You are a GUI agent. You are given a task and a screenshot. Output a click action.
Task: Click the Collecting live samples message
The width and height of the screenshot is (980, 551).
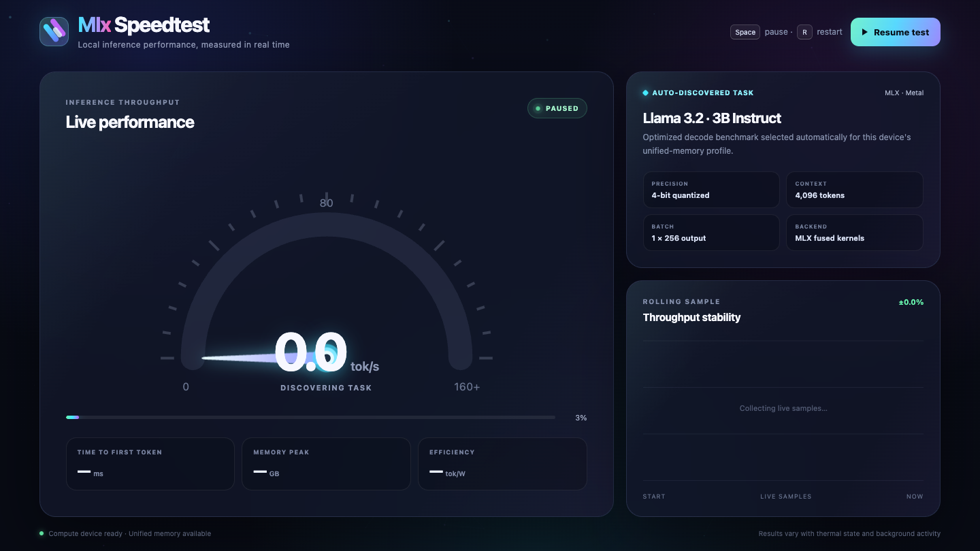coord(783,408)
